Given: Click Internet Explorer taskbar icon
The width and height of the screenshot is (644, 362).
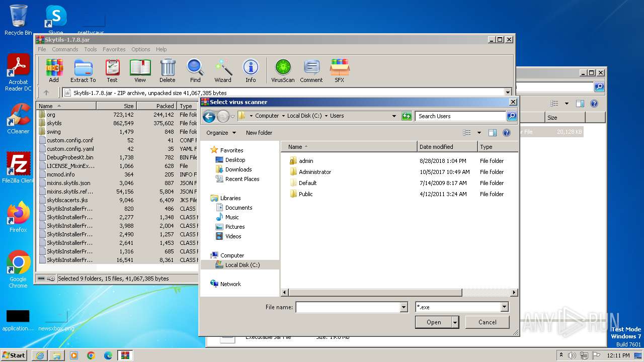Looking at the screenshot, I should tap(40, 355).
